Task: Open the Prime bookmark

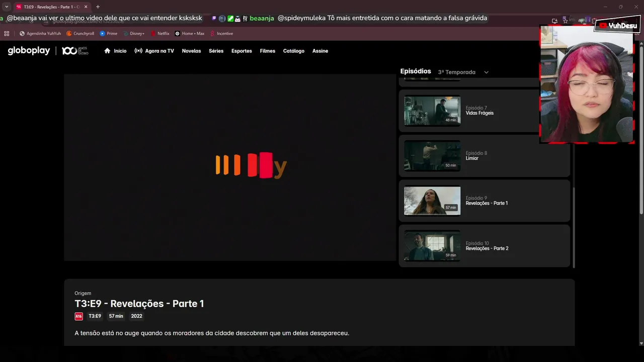Action: (109, 33)
